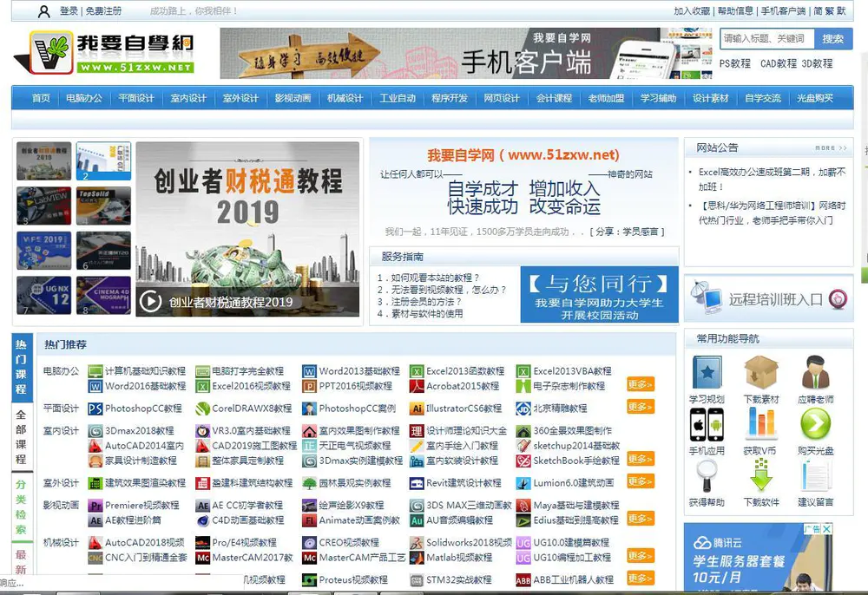Screen dimensions: 868x595
Task: Switch to the 全部课程 side tab
Action: (x=22, y=437)
